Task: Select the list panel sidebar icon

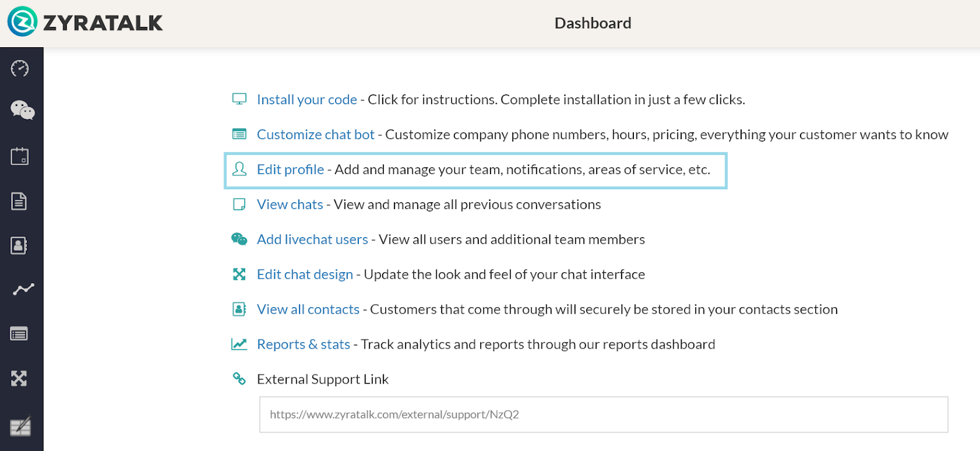Action: (19, 334)
